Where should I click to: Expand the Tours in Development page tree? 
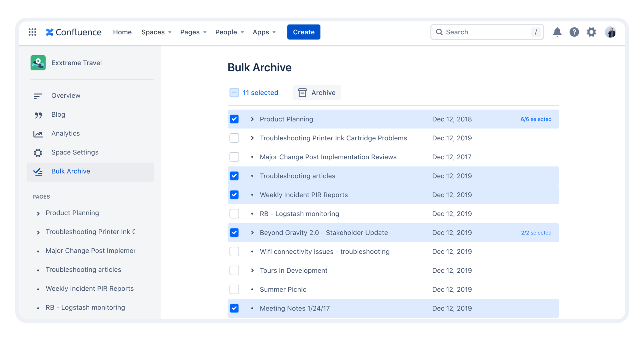252,270
